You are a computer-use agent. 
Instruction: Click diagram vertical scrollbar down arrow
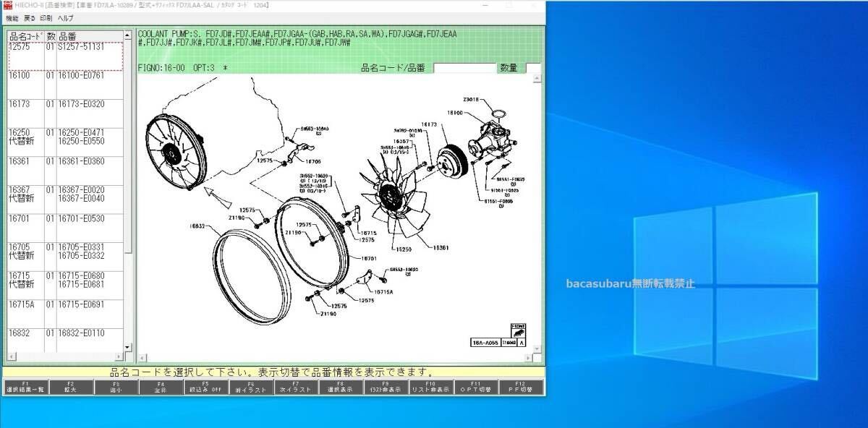tap(536, 348)
